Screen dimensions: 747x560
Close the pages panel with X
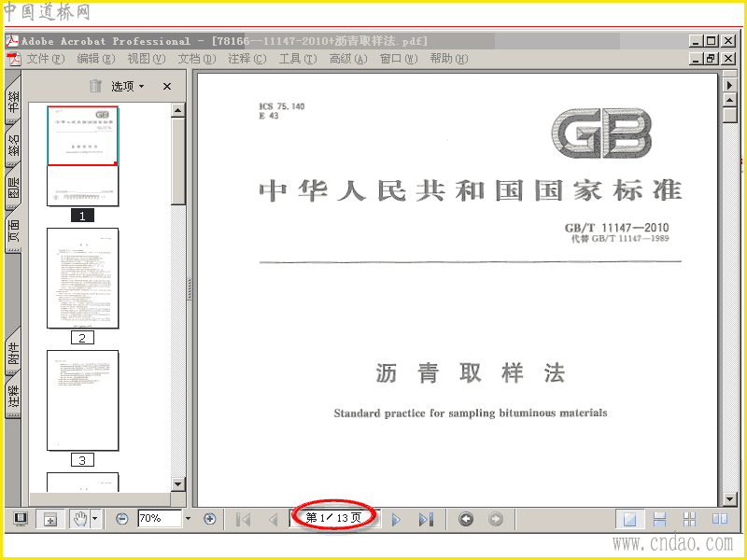coord(167,86)
